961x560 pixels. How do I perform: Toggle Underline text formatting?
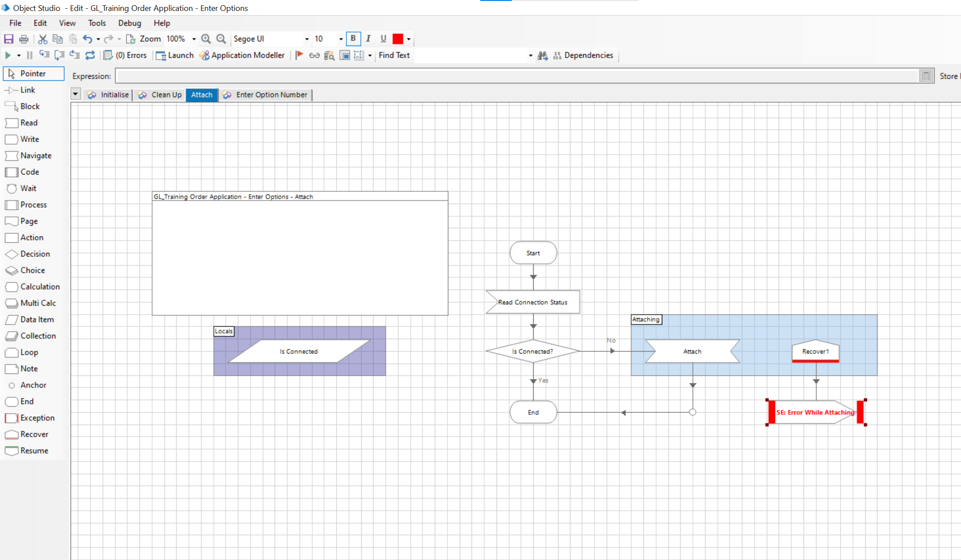click(x=383, y=38)
